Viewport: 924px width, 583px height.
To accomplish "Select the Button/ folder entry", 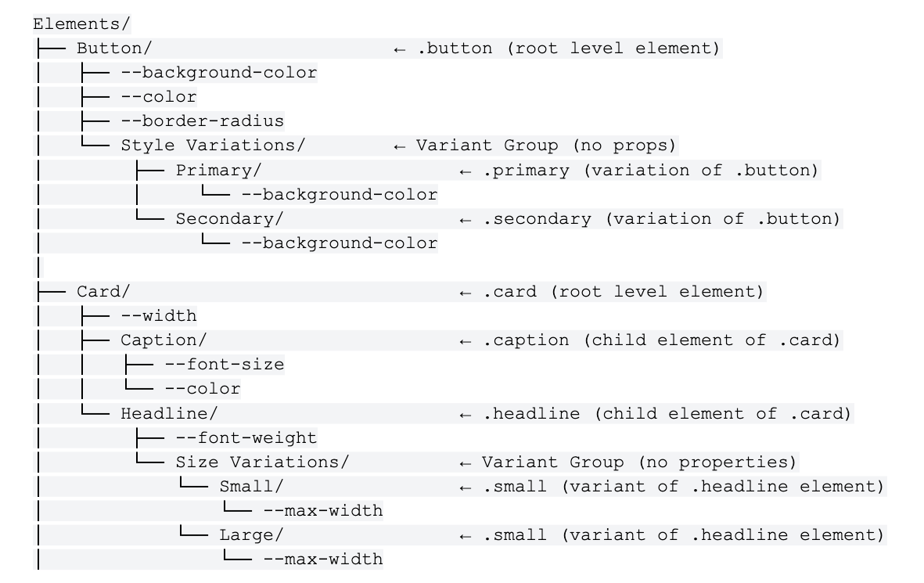I will tap(114, 49).
